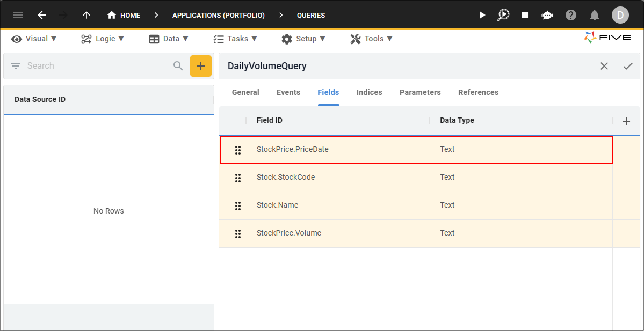644x331 pixels.
Task: Open the help question mark icon
Action: coord(571,15)
